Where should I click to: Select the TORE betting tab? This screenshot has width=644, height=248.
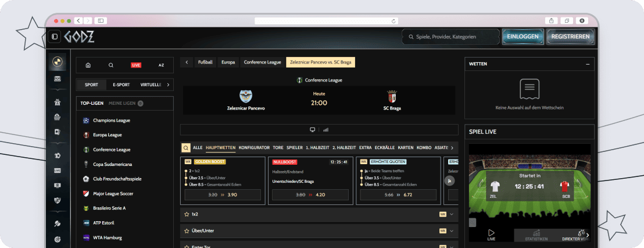click(278, 148)
